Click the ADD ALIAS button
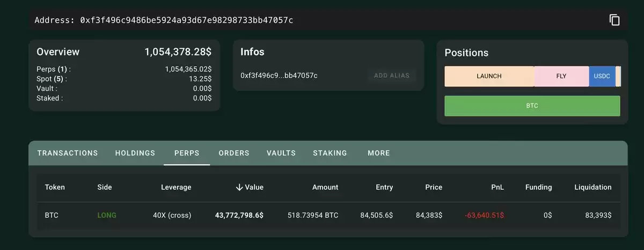644x250 pixels. (392, 76)
